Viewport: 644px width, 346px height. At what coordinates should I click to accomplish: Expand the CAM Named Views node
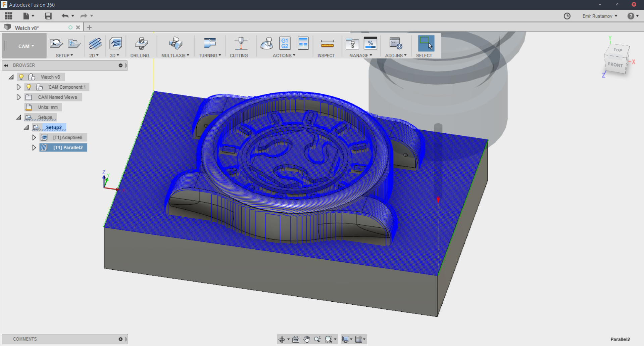19,97
